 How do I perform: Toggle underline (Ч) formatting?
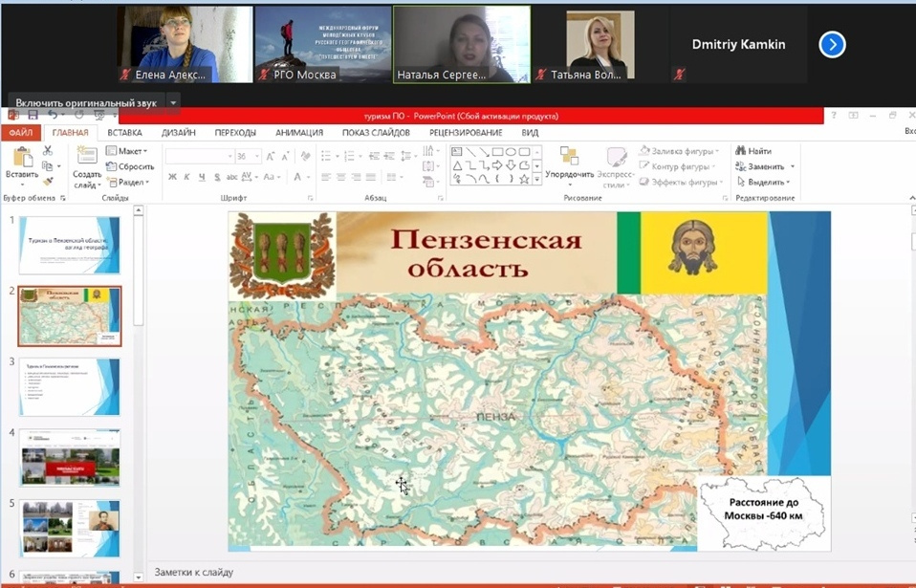(201, 177)
